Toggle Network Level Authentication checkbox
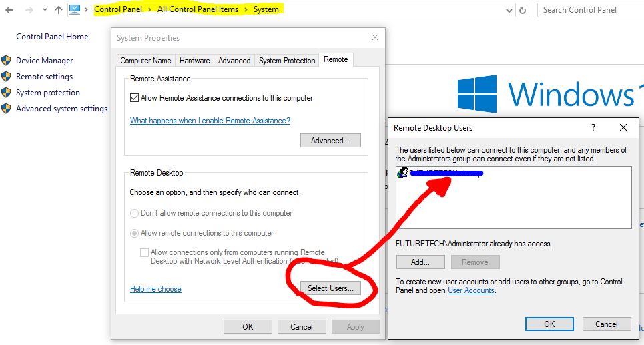The width and height of the screenshot is (644, 345). point(144,252)
